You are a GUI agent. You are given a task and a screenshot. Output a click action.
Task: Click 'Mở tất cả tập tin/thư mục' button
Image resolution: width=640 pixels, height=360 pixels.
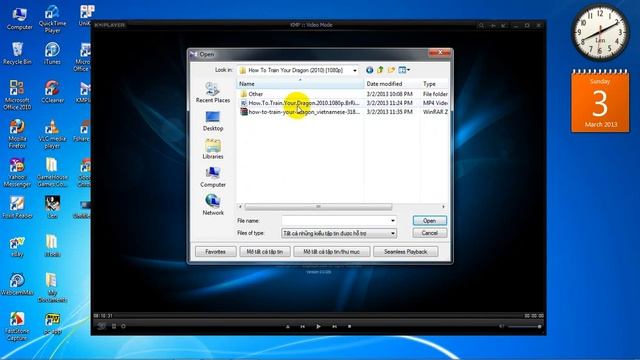[332, 252]
